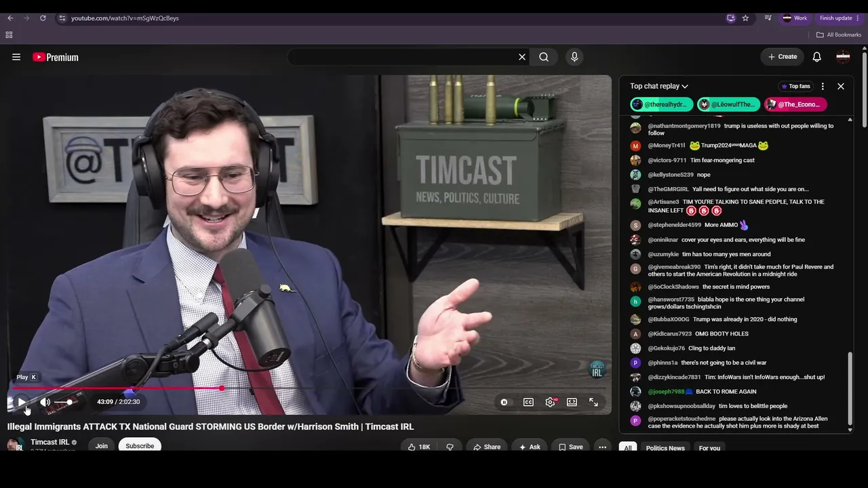Open the player settings gear

click(x=550, y=402)
